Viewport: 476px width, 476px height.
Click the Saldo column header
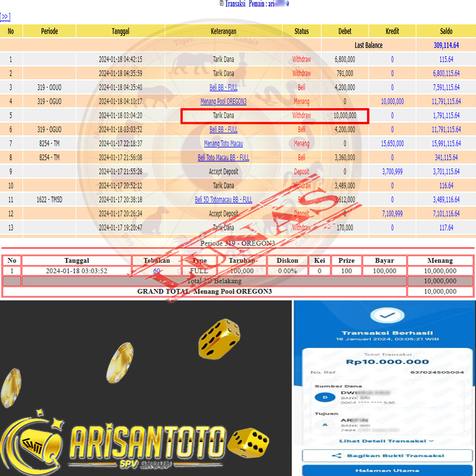tap(446, 31)
